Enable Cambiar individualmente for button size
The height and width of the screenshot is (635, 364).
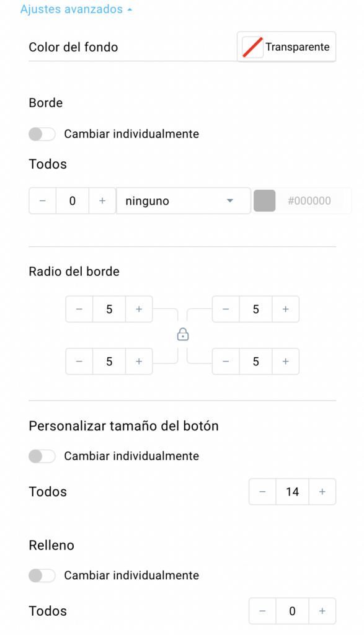pyautogui.click(x=42, y=456)
